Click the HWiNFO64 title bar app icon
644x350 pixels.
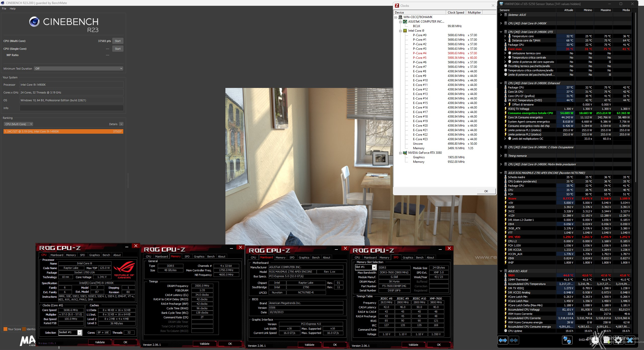point(501,4)
